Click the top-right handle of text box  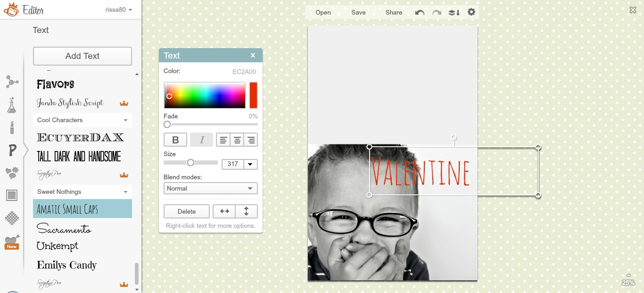pyautogui.click(x=538, y=147)
